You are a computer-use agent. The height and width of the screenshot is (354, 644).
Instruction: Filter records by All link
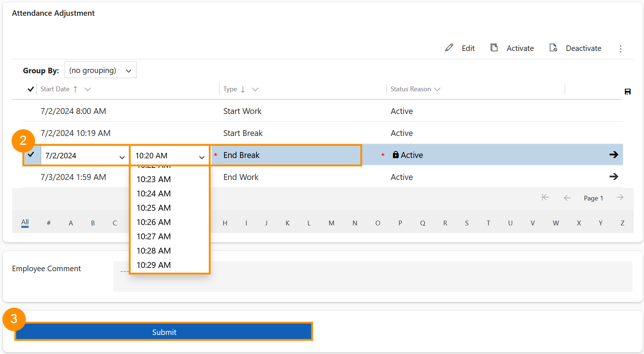25,222
